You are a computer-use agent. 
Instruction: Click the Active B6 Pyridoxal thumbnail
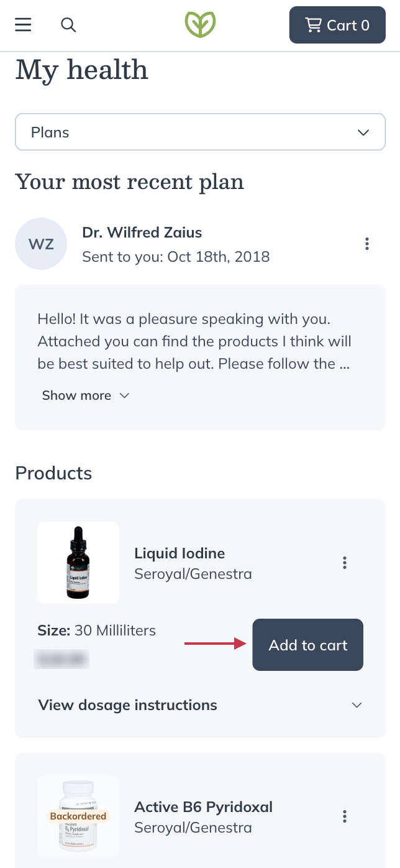[x=78, y=816]
